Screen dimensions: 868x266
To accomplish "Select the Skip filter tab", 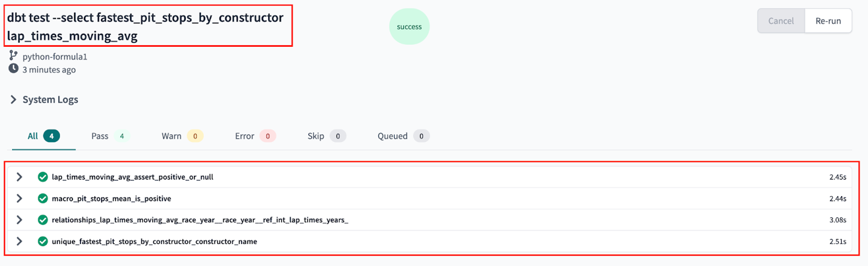I will [x=316, y=136].
